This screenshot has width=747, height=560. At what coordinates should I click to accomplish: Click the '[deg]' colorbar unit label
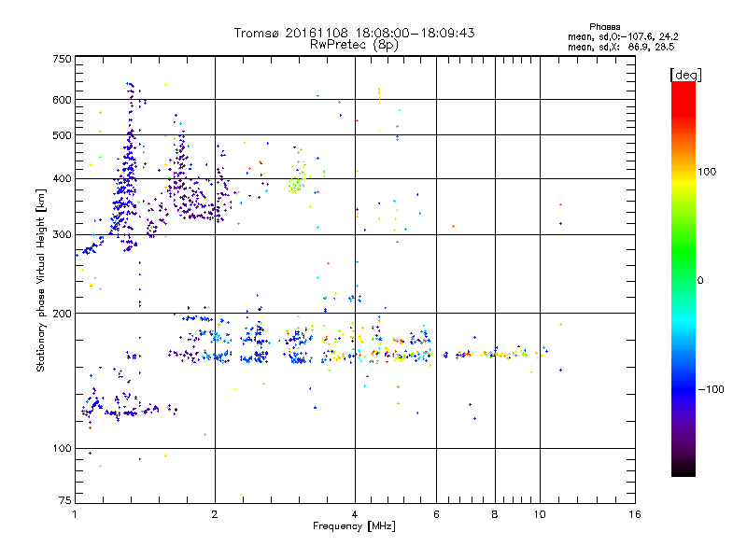tap(685, 75)
